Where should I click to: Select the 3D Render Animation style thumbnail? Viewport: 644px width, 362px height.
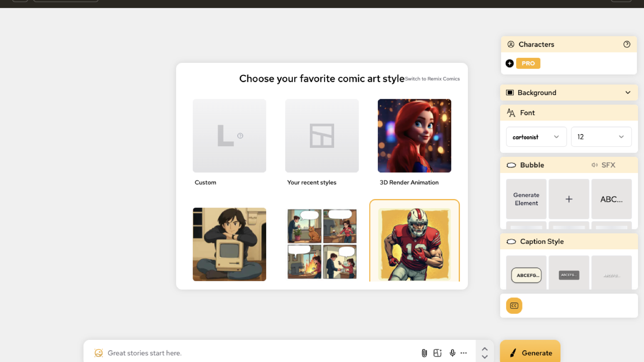pyautogui.click(x=414, y=136)
